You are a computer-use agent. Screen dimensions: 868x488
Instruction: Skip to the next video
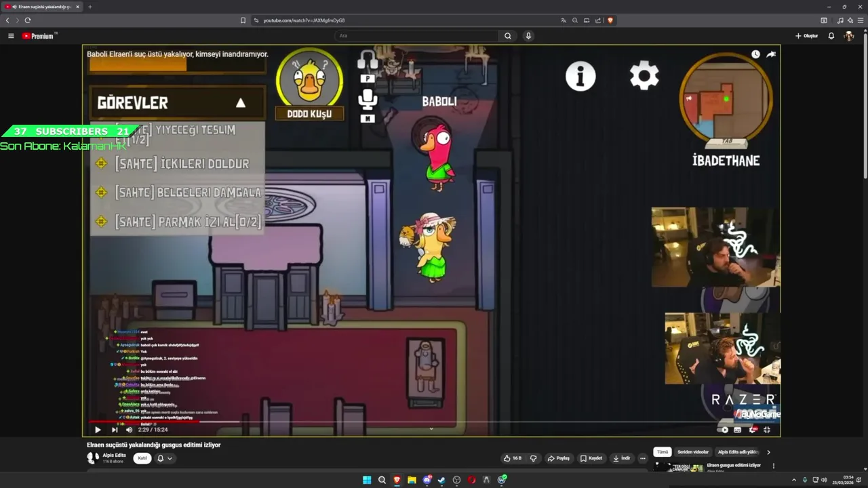pos(115,430)
